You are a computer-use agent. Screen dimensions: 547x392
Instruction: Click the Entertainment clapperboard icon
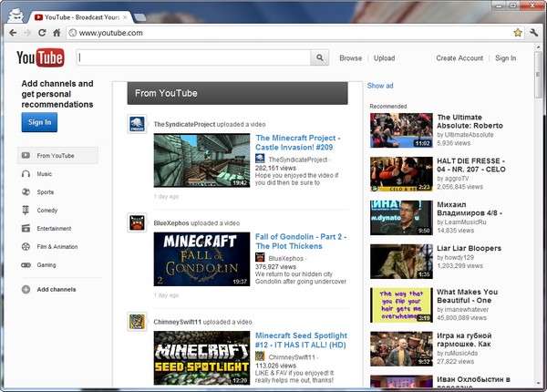(26, 228)
